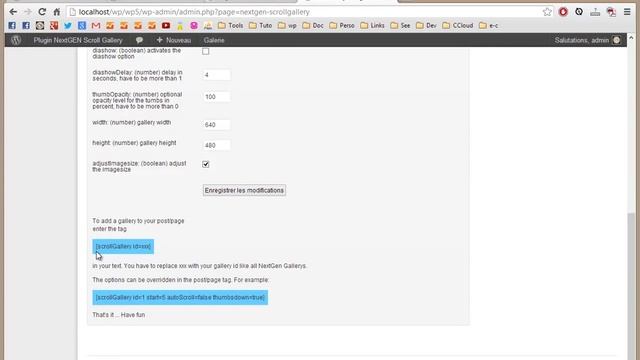Click the WordPress logo in admin bar
This screenshot has width=640, height=360.
(16, 40)
